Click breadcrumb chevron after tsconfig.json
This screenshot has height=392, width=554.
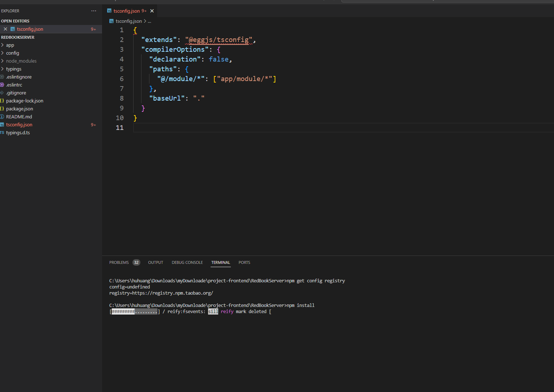coord(145,21)
